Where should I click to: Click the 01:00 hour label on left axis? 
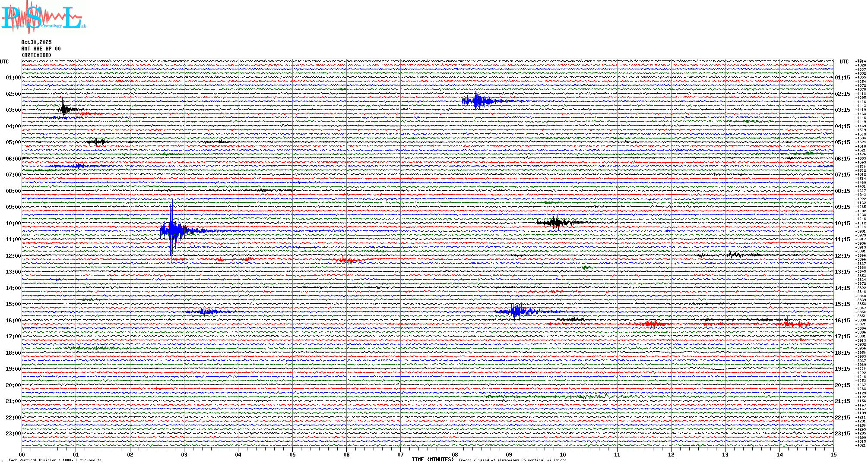tap(13, 78)
